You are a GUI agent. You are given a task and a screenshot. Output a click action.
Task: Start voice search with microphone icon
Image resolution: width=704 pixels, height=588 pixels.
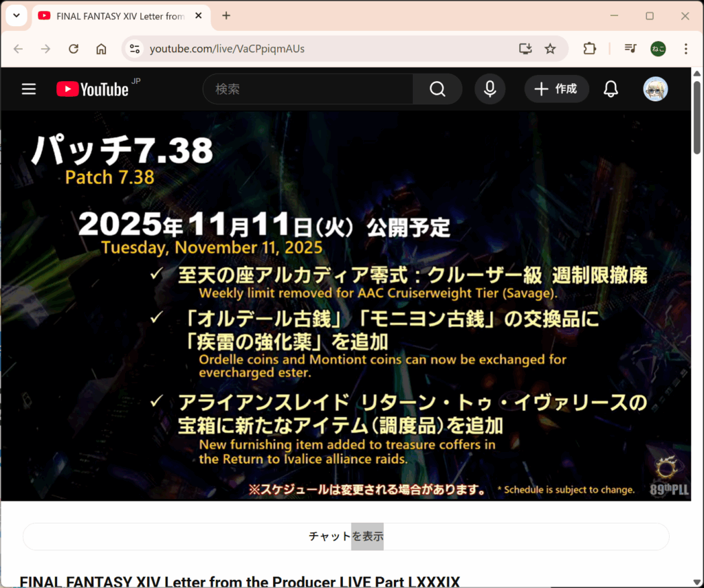tap(489, 89)
